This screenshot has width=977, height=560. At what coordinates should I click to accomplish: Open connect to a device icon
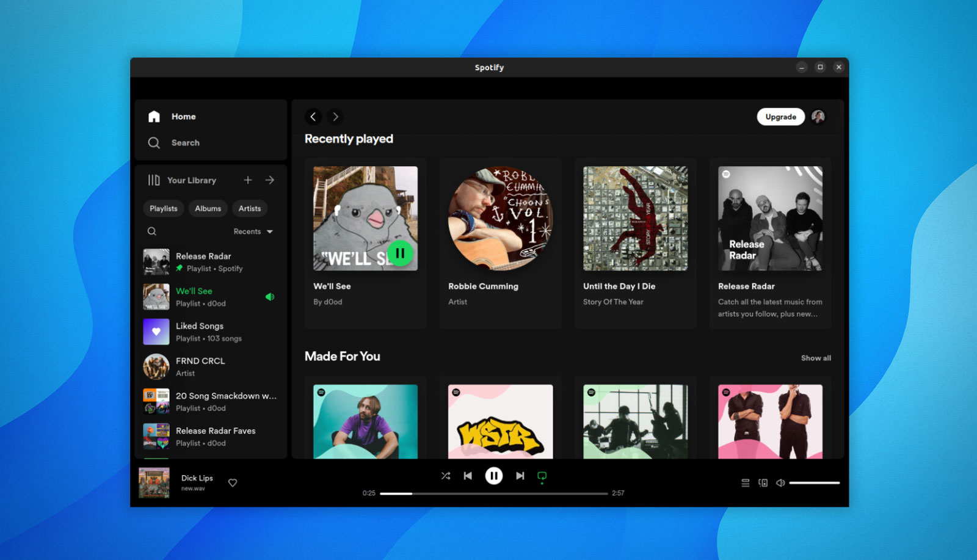763,483
